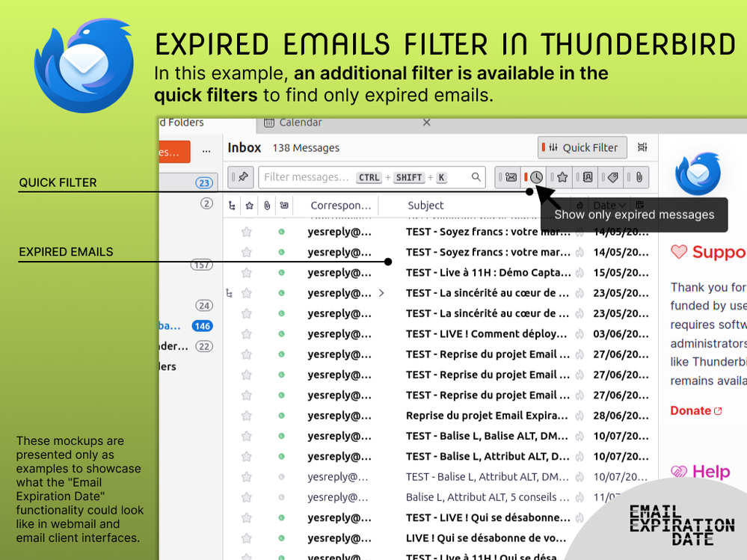The image size is (747, 560).
Task: Open message TEST - Live à 11H : Démo Capta
Action: tap(488, 272)
